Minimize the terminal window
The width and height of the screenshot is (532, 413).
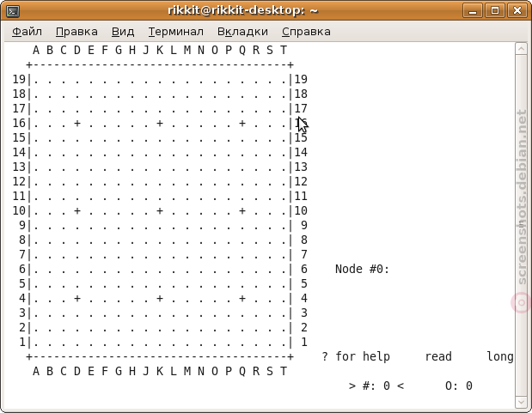pos(473,10)
